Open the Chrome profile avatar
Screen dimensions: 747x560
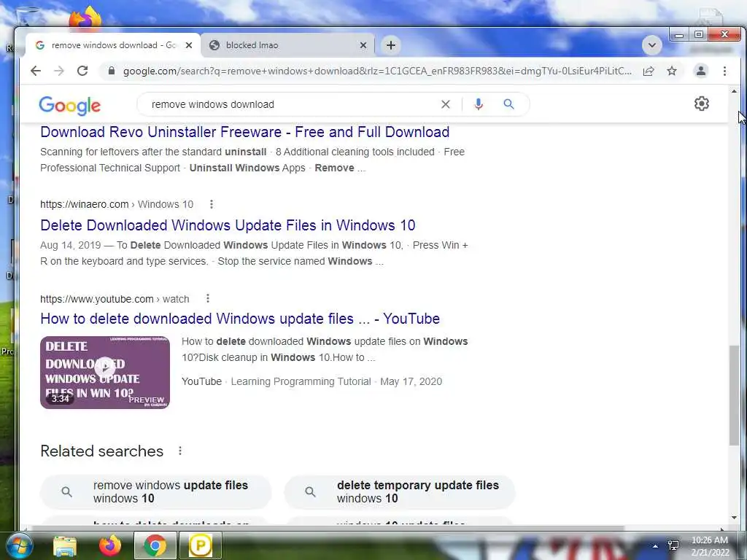point(701,71)
